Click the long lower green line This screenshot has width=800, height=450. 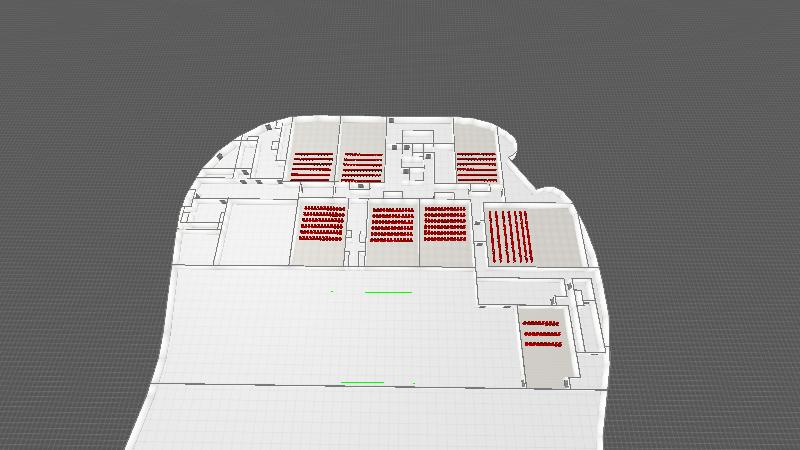tap(362, 382)
